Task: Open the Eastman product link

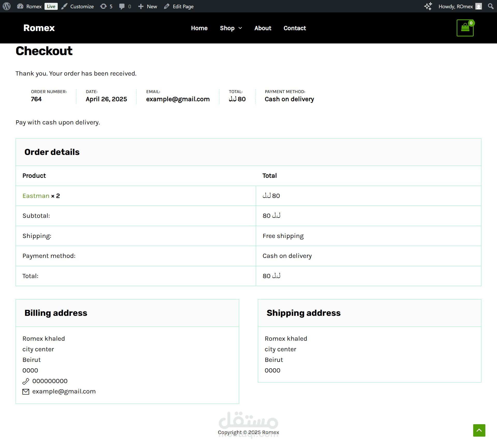Action: point(36,196)
